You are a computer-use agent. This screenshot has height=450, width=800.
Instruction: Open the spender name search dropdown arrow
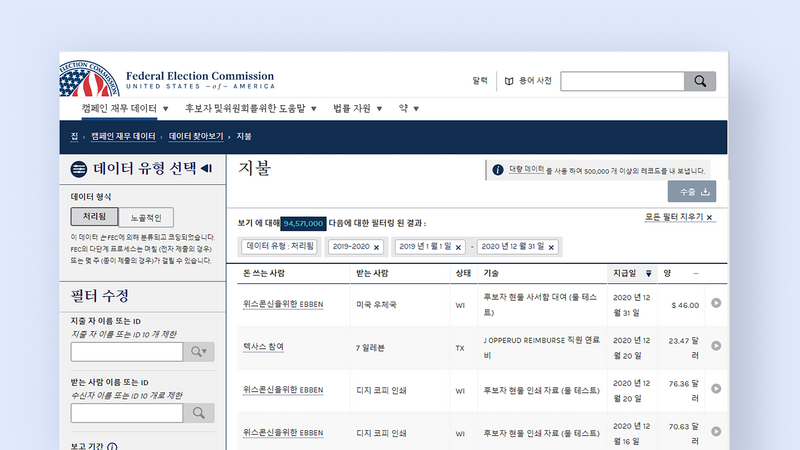click(x=198, y=351)
